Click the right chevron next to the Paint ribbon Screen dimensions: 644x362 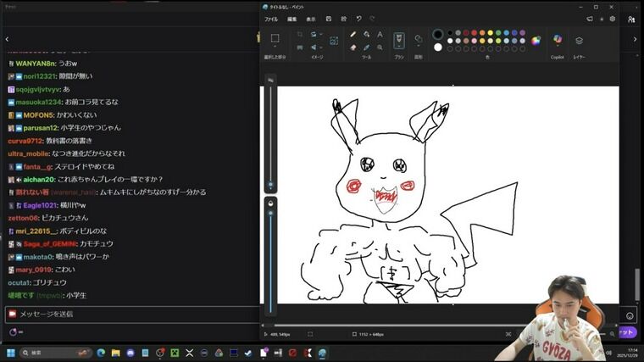click(635, 39)
